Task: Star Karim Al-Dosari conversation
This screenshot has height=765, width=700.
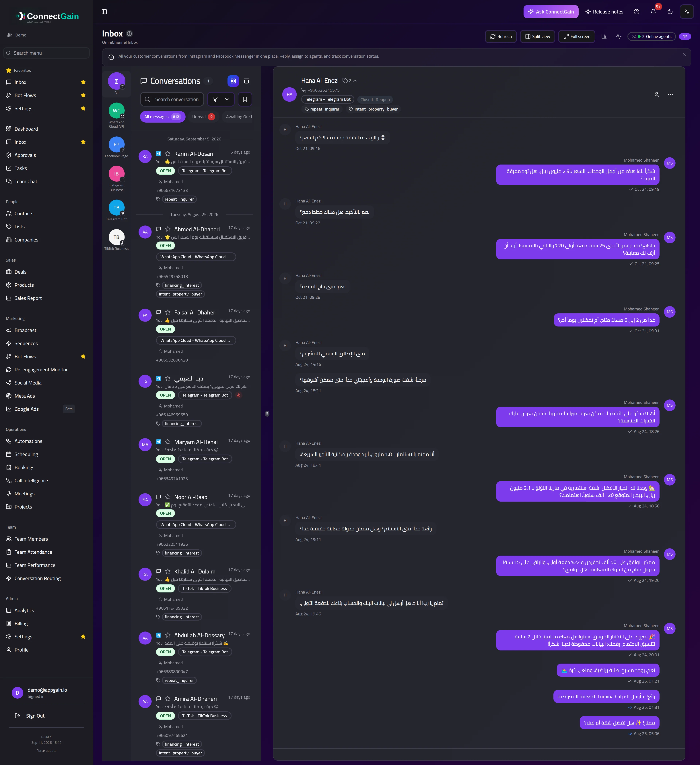Action: tap(168, 154)
